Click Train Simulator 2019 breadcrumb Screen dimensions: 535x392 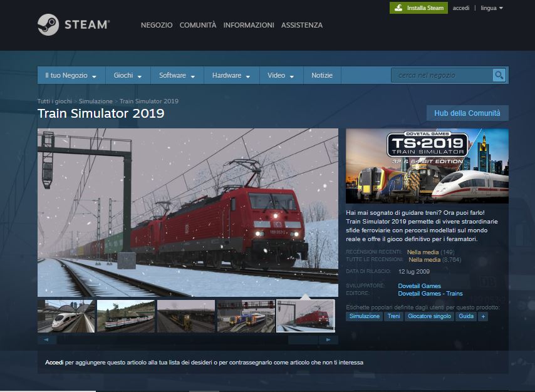click(148, 101)
